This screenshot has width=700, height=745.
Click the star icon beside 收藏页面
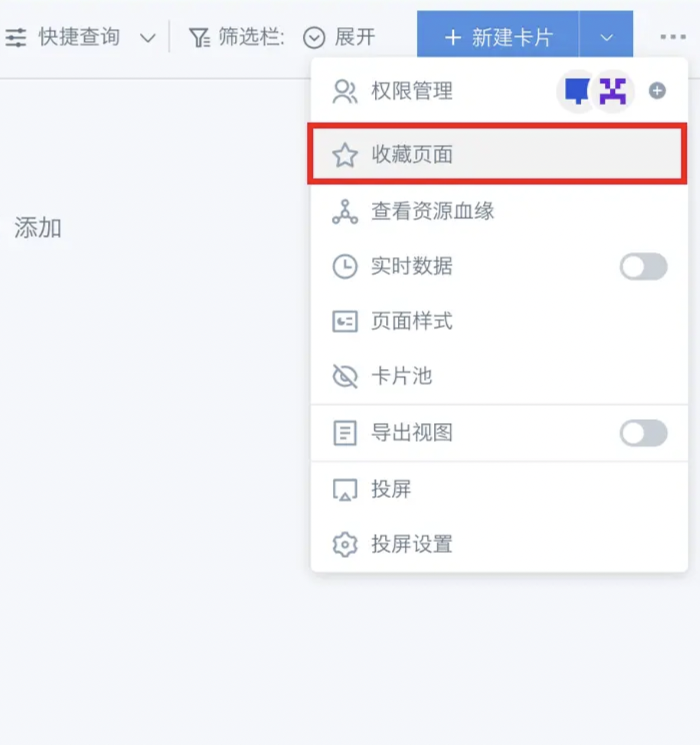click(x=345, y=155)
